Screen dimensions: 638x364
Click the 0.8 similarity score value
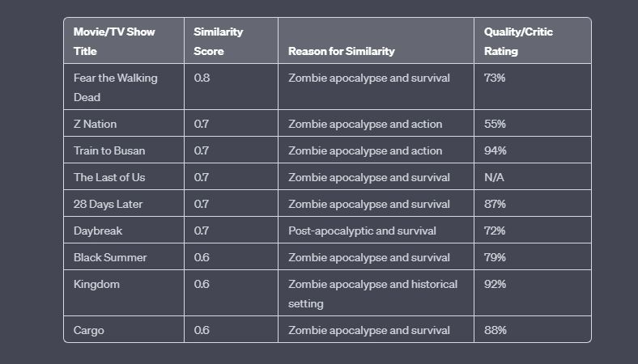click(x=202, y=78)
